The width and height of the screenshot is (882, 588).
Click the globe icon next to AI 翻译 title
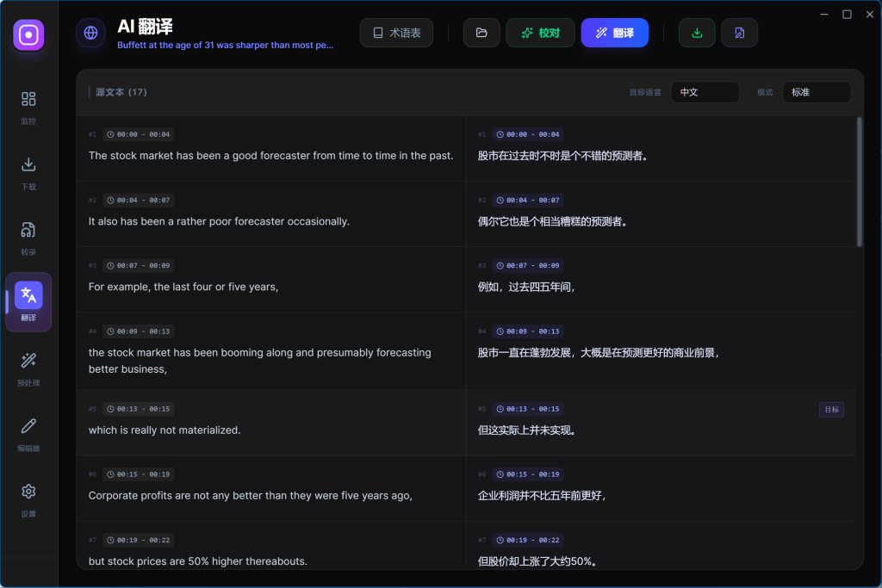pos(90,33)
